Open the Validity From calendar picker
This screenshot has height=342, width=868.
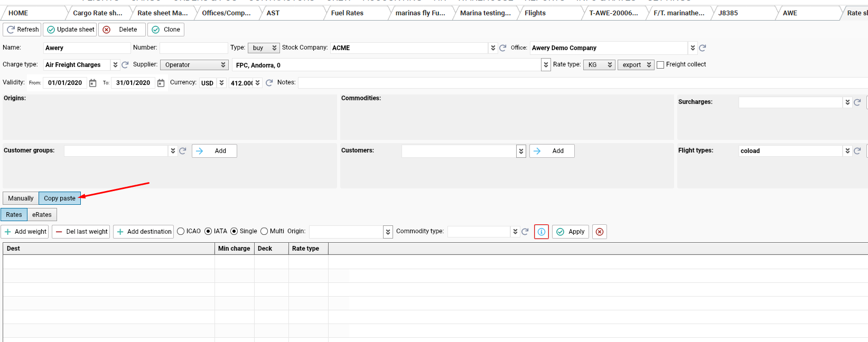click(x=93, y=83)
